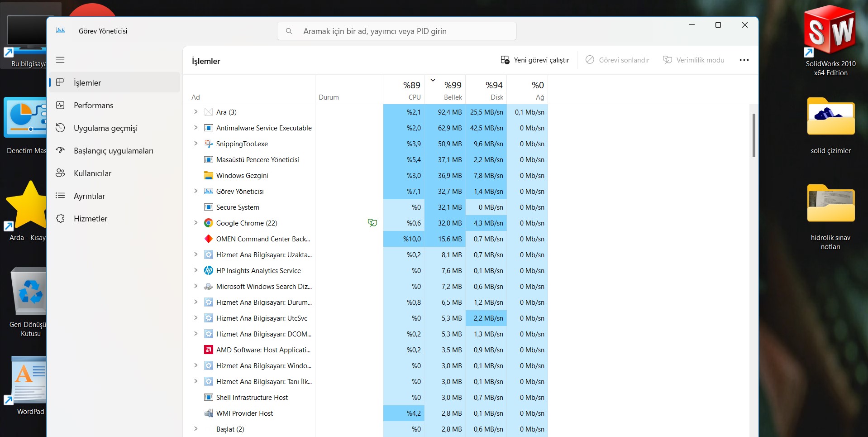Open the hamburger navigation menu
Viewport: 868px width, 437px height.
tap(60, 60)
